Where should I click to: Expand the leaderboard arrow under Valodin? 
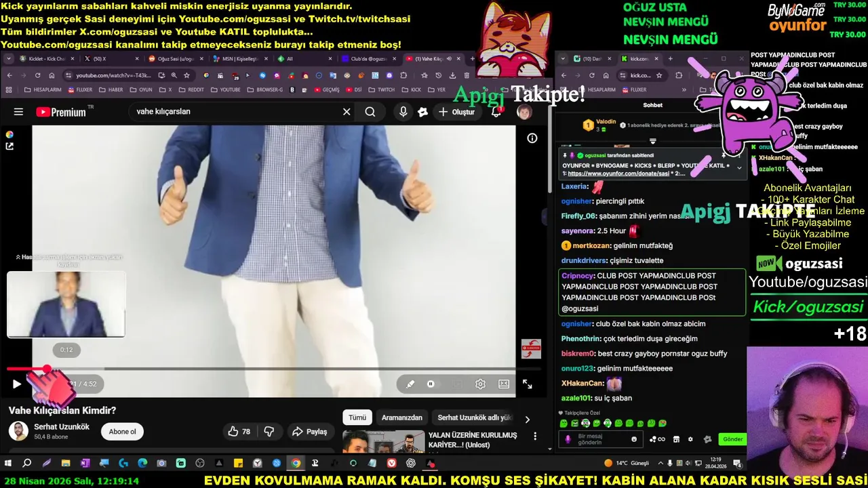tap(652, 141)
